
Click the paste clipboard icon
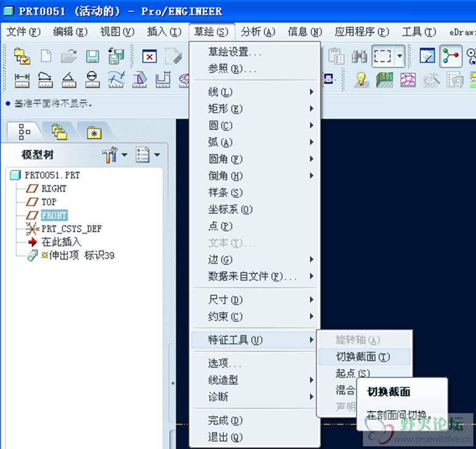pyautogui.click(x=336, y=56)
